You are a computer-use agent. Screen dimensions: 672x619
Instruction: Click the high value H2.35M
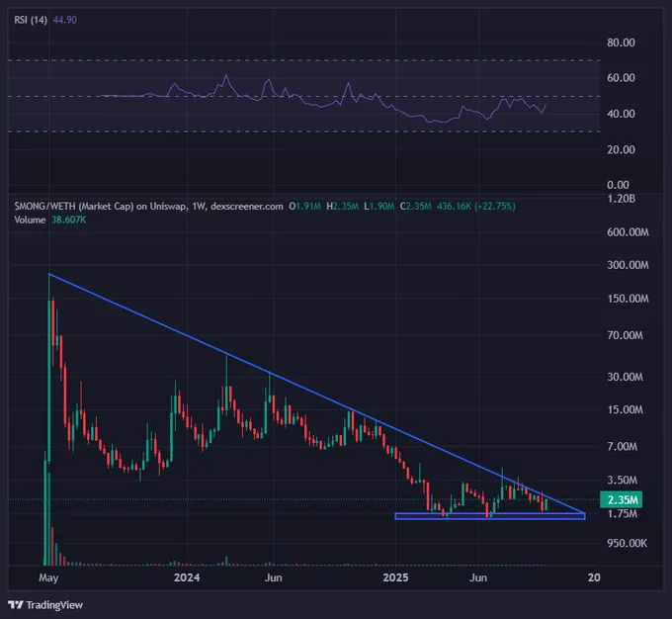342,207
